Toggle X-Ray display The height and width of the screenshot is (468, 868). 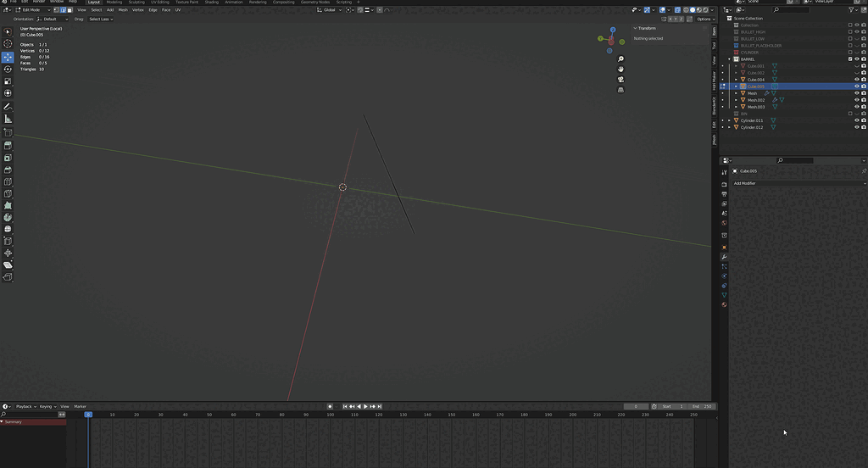pos(677,10)
